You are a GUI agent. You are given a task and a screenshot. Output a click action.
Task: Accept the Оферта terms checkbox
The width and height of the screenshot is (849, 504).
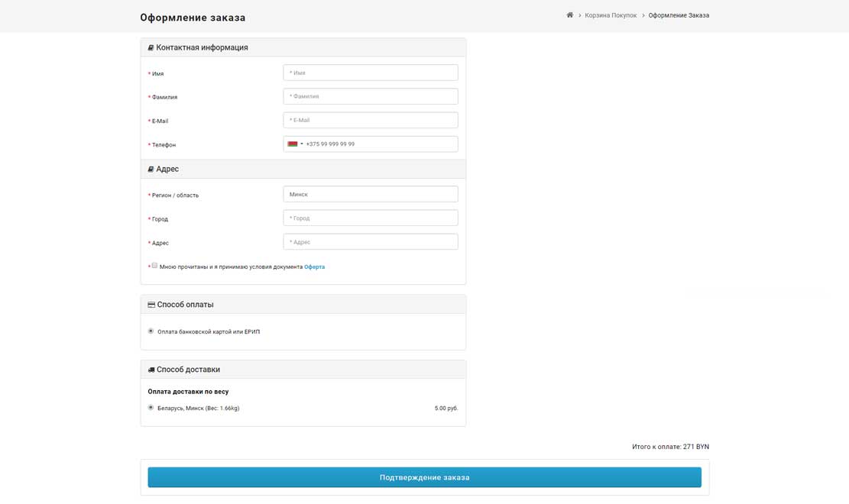(154, 266)
